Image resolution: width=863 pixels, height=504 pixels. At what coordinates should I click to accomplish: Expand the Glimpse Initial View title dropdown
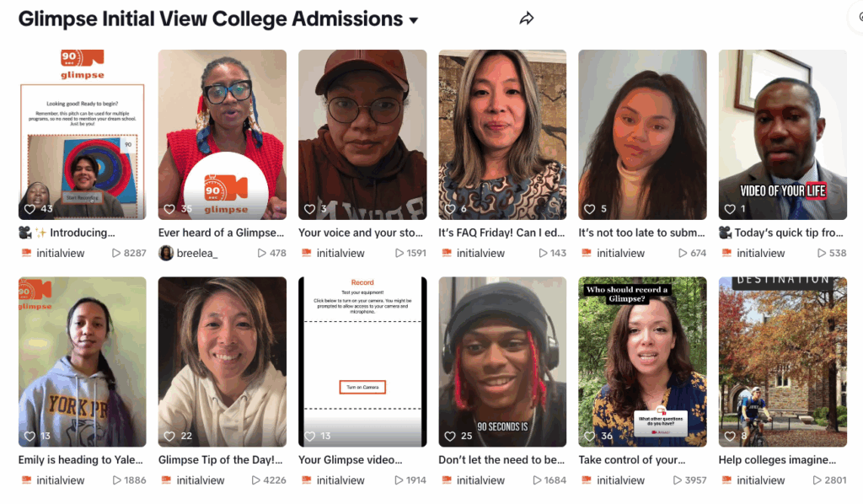tap(414, 20)
